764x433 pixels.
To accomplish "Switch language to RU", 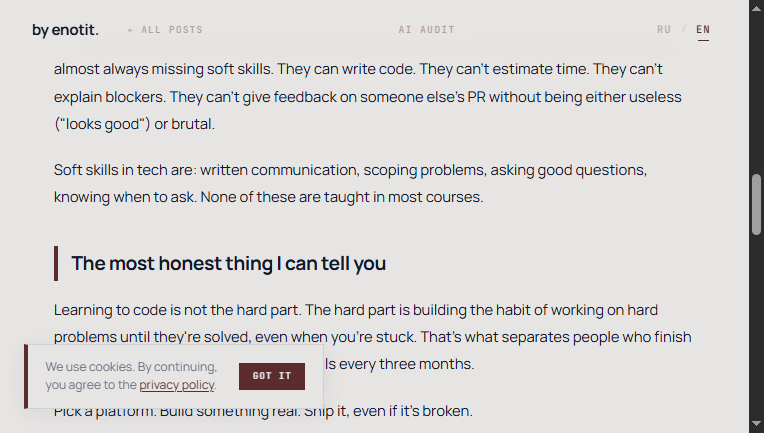I will 664,30.
